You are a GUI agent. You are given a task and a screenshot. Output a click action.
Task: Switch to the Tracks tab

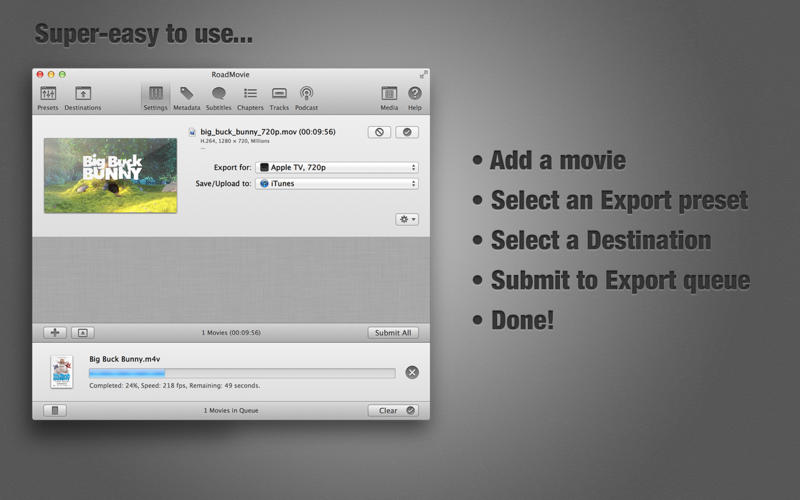[x=279, y=98]
